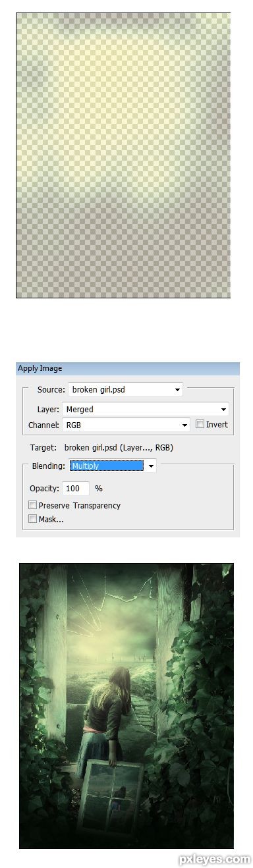253x868 pixels.
Task: Toggle the Preserve Transparency checkbox
Action: point(32,505)
